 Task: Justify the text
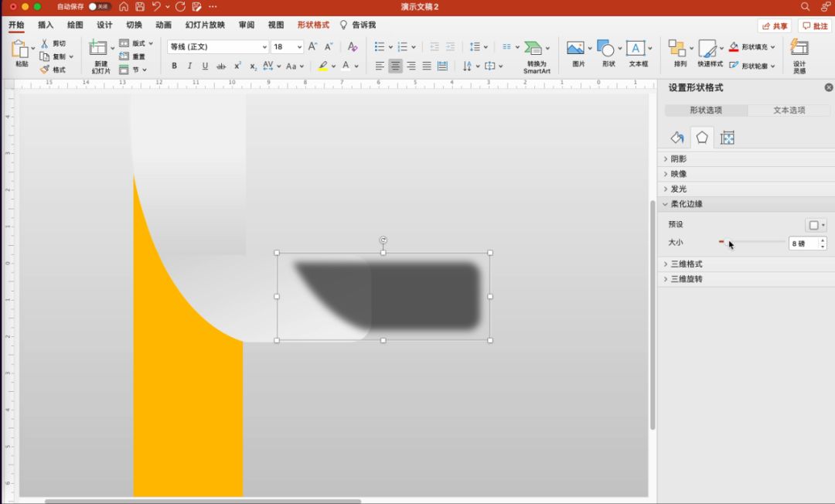(x=427, y=66)
